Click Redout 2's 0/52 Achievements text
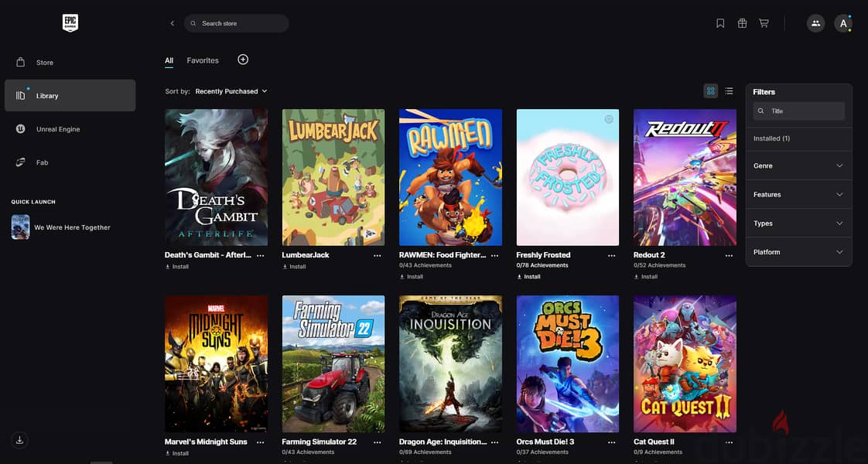Screen dimensions: 868x464 coord(660,265)
